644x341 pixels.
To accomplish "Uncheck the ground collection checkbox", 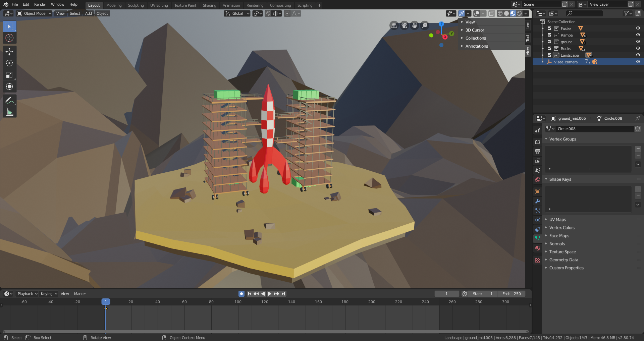I will pos(549,42).
